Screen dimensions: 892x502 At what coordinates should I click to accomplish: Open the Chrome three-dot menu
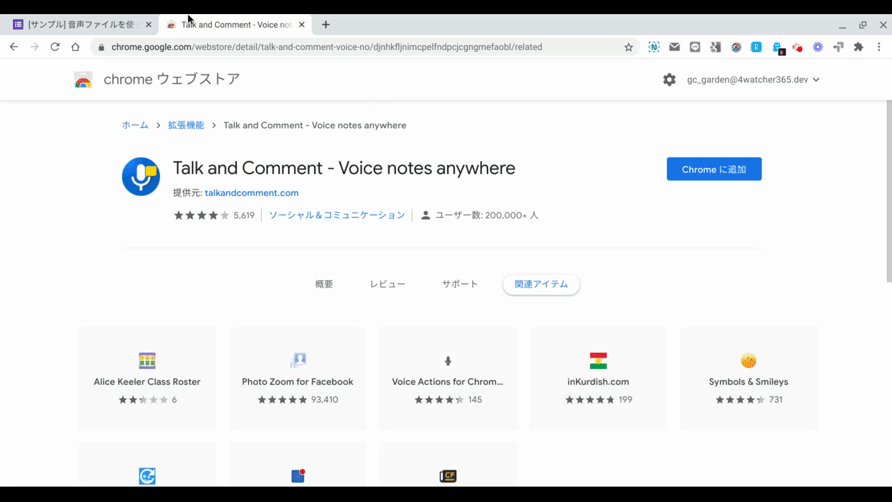[879, 47]
